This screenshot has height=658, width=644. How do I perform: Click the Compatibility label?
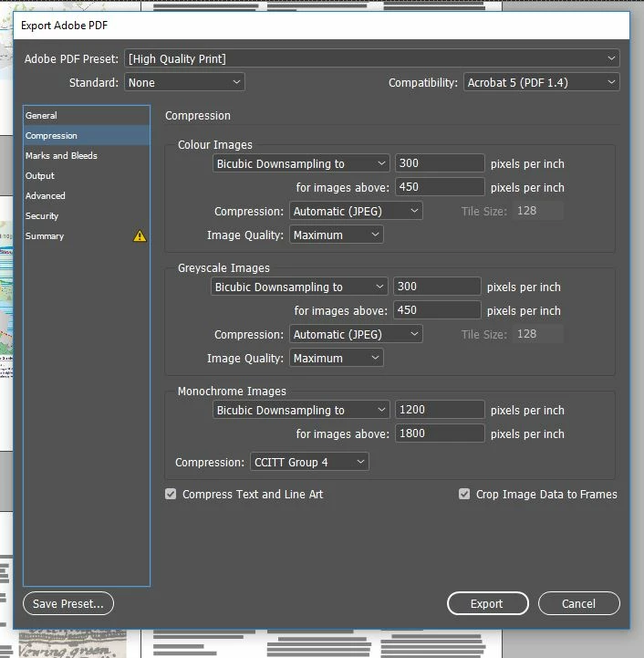[x=423, y=83]
